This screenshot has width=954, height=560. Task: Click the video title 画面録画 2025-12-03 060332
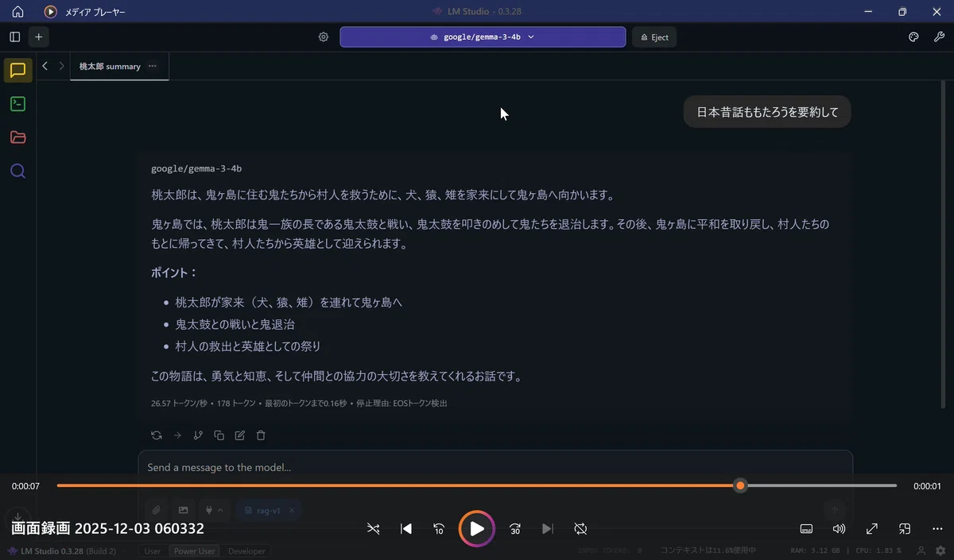[108, 528]
